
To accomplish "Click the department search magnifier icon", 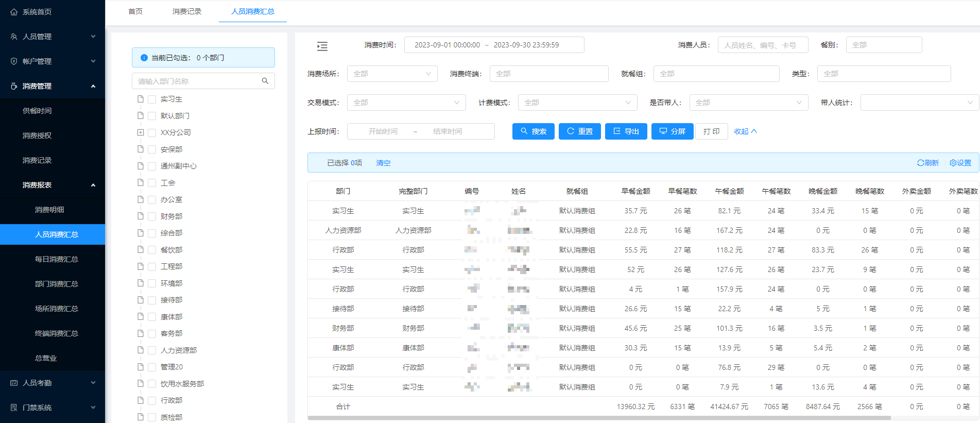I will [265, 81].
